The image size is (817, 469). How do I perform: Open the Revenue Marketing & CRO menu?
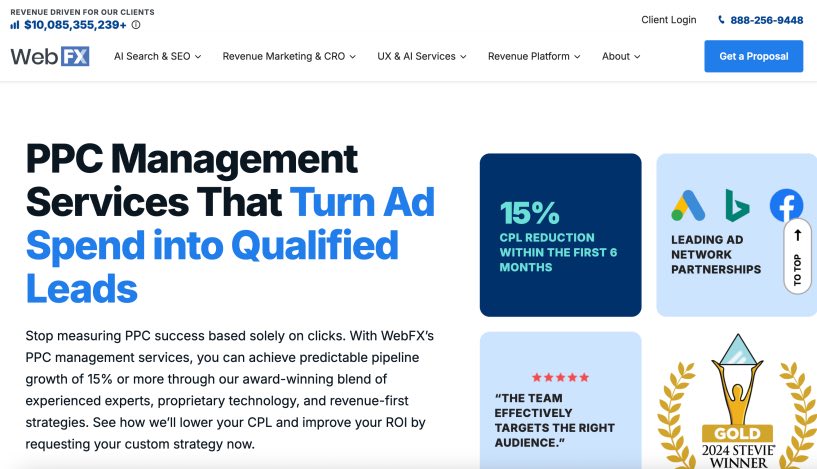click(289, 56)
